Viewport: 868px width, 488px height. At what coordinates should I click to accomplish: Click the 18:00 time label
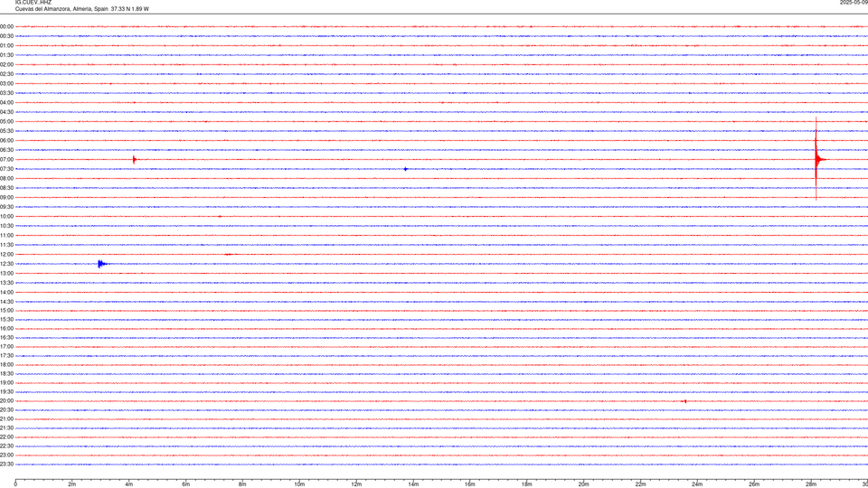6,364
